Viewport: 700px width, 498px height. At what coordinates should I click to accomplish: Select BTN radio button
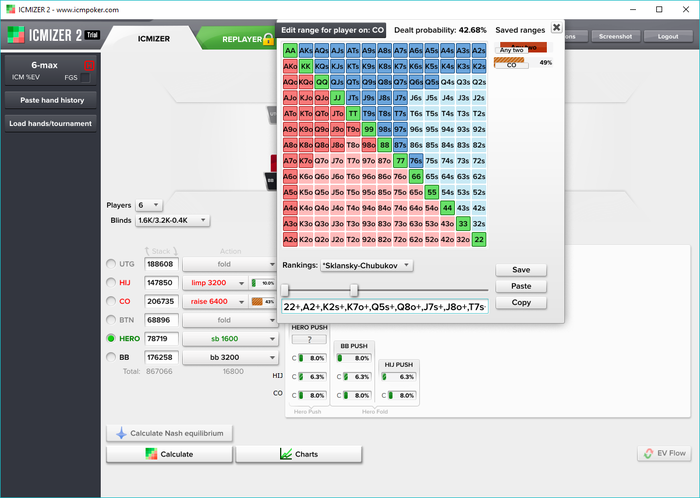click(x=111, y=320)
